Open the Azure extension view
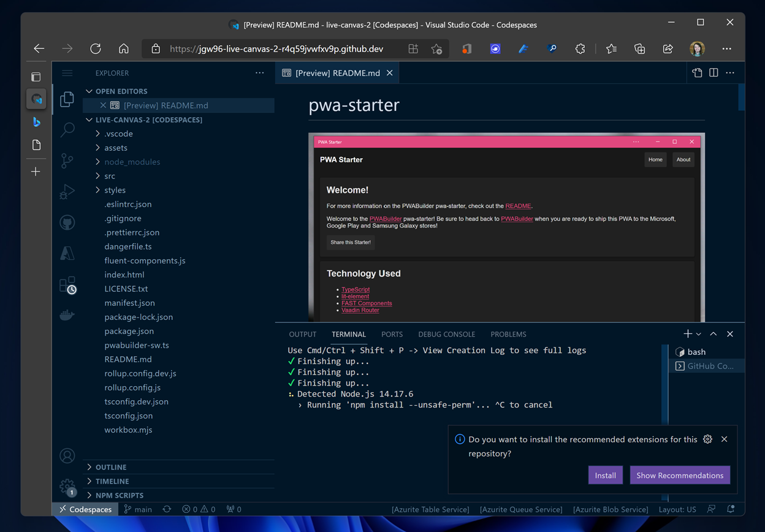This screenshot has width=765, height=532. [x=67, y=253]
